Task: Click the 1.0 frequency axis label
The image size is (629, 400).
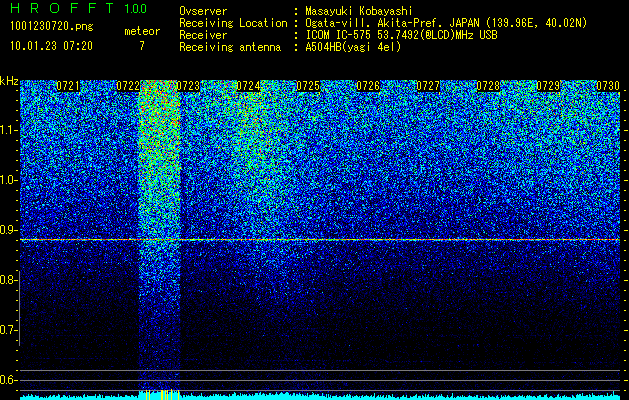Action: 8,180
